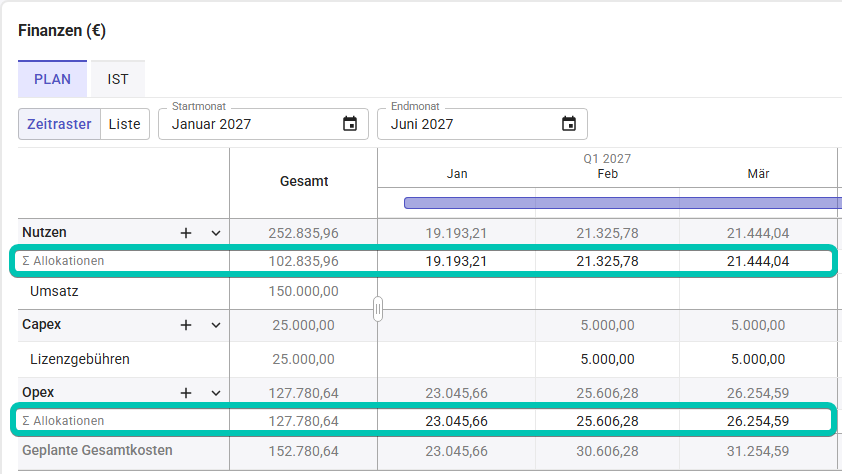Switch to the IST tab
This screenshot has width=842, height=474.
point(118,79)
